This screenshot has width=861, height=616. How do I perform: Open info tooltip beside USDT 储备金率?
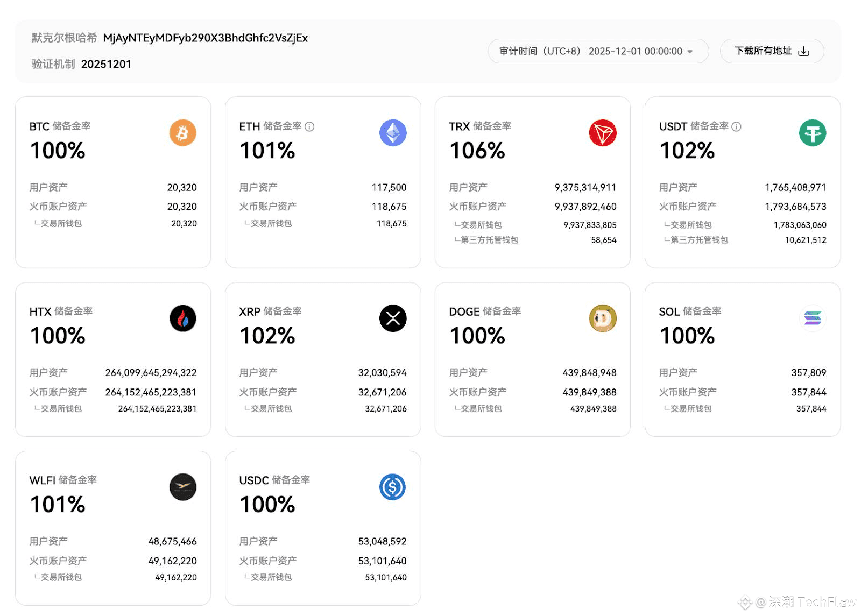coord(737,126)
